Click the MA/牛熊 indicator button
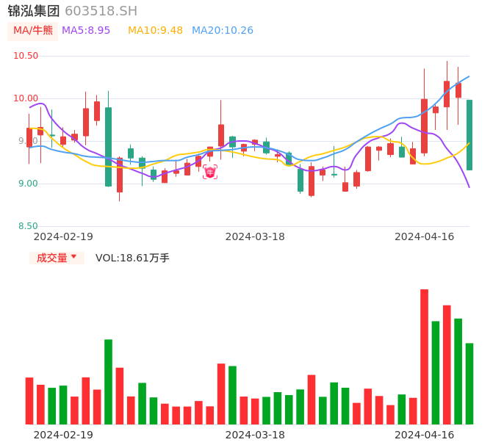 32,31
